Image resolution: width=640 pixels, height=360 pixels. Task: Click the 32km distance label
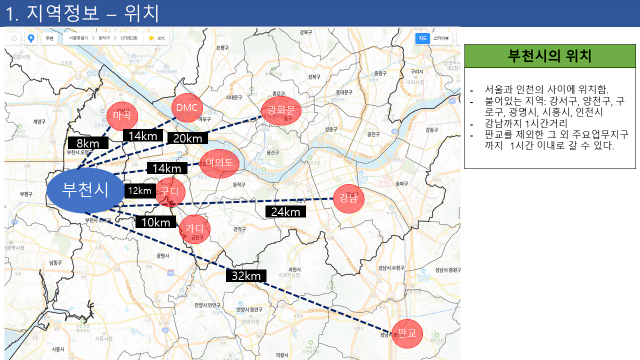point(246,276)
